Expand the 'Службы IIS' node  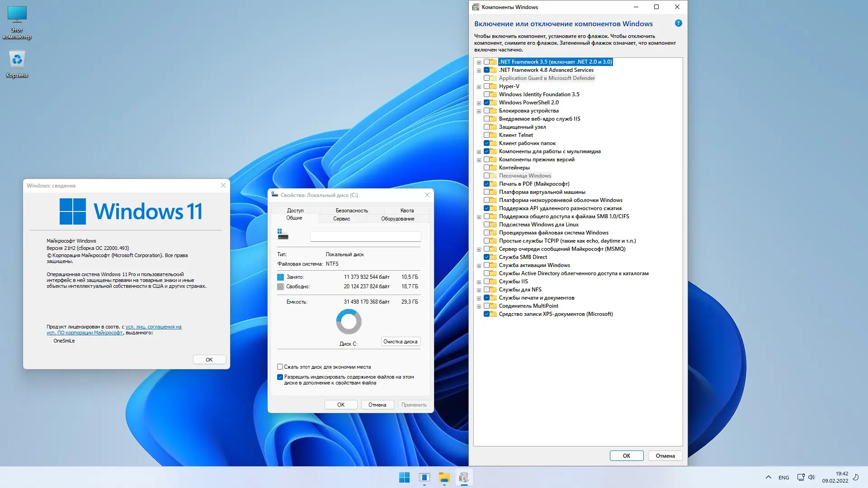(479, 282)
